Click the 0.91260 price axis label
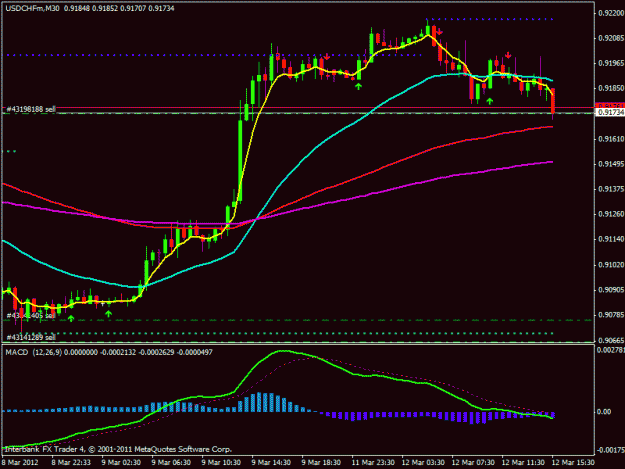The height and width of the screenshot is (469, 625). tap(611, 214)
